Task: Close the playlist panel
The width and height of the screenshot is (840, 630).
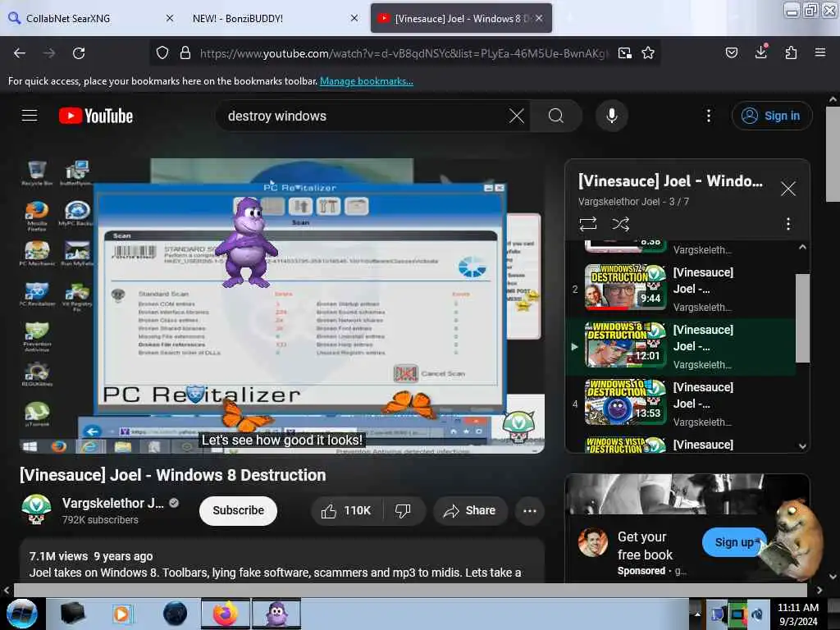Action: pos(787,189)
